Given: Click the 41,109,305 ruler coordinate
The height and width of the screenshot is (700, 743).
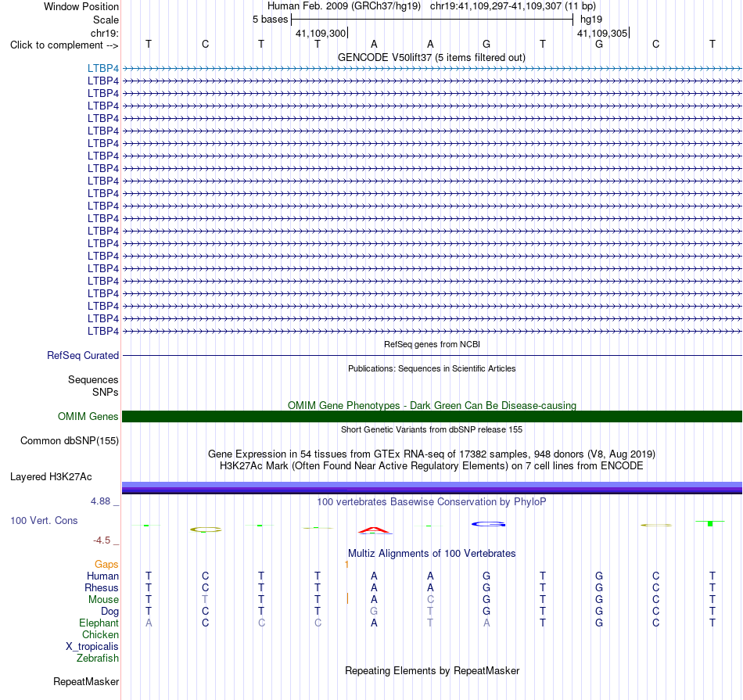Looking at the screenshot, I should click(x=602, y=33).
